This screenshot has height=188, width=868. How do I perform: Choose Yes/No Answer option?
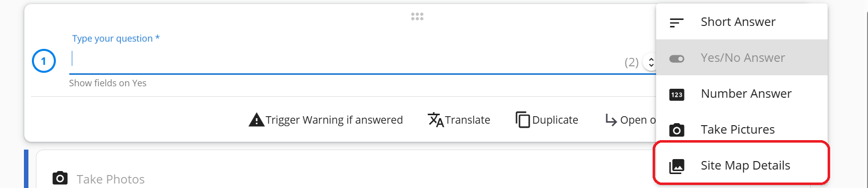[x=742, y=58]
